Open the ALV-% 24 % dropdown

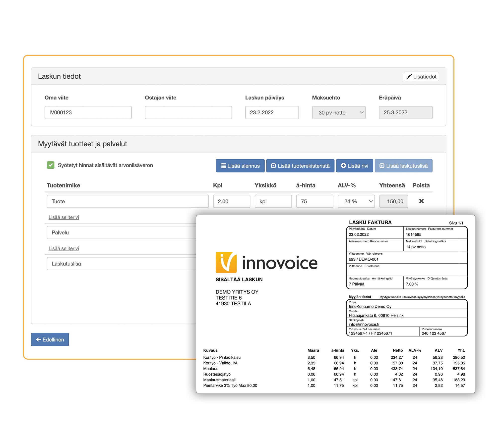click(x=356, y=201)
